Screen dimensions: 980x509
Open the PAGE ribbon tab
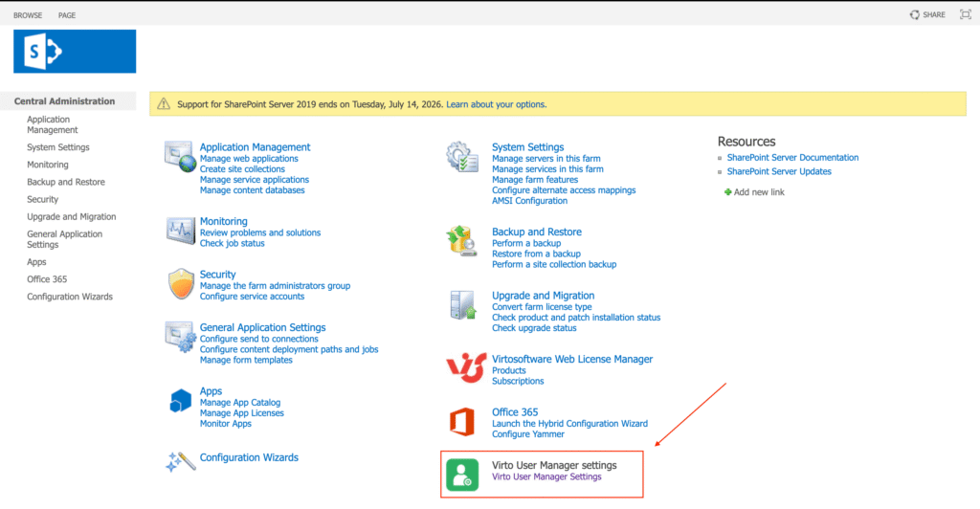(x=67, y=15)
